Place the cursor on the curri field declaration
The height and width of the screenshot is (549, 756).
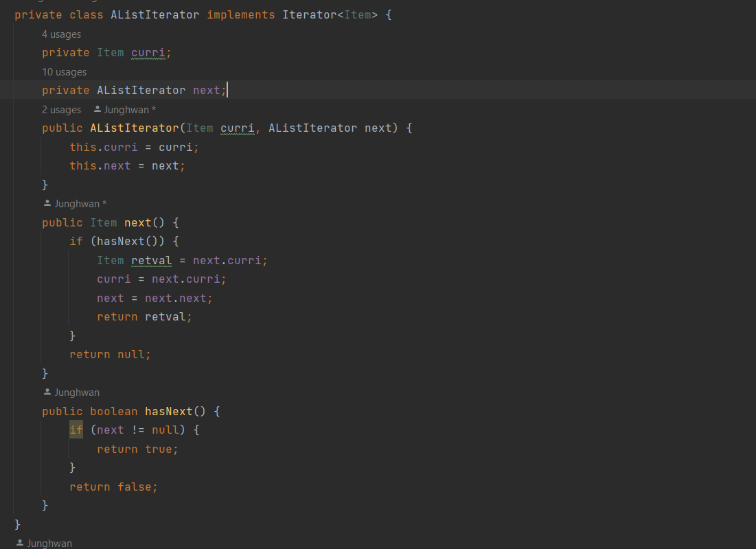[148, 53]
